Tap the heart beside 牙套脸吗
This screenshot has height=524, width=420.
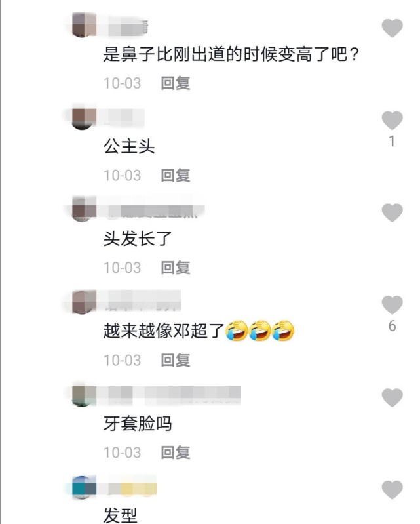click(x=392, y=397)
